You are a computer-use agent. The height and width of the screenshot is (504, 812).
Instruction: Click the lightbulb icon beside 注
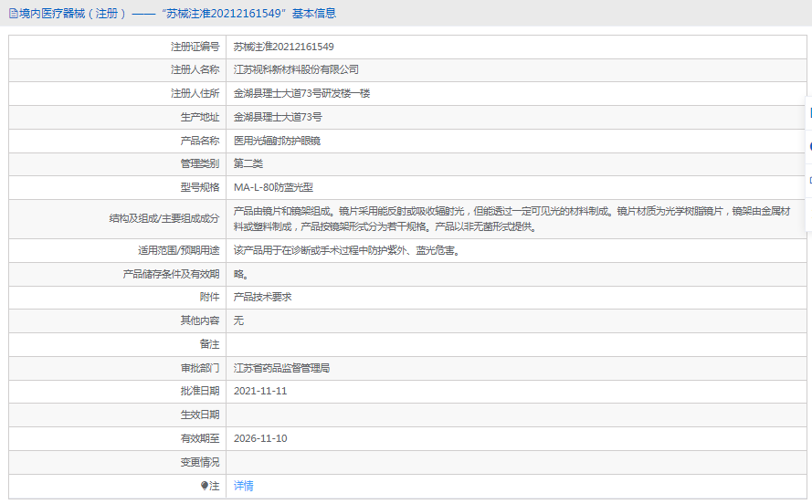coord(205,486)
